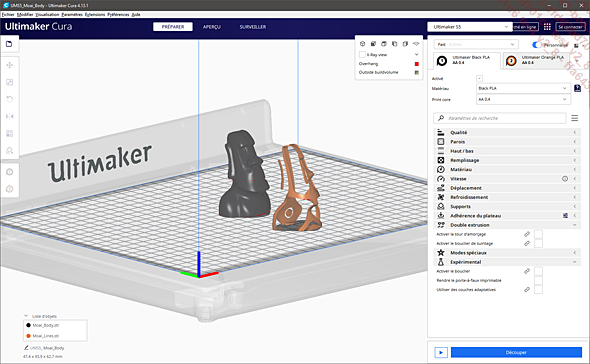This screenshot has height=364, width=590.
Task: Switch to 3D perspective view icon
Action: [362, 44]
